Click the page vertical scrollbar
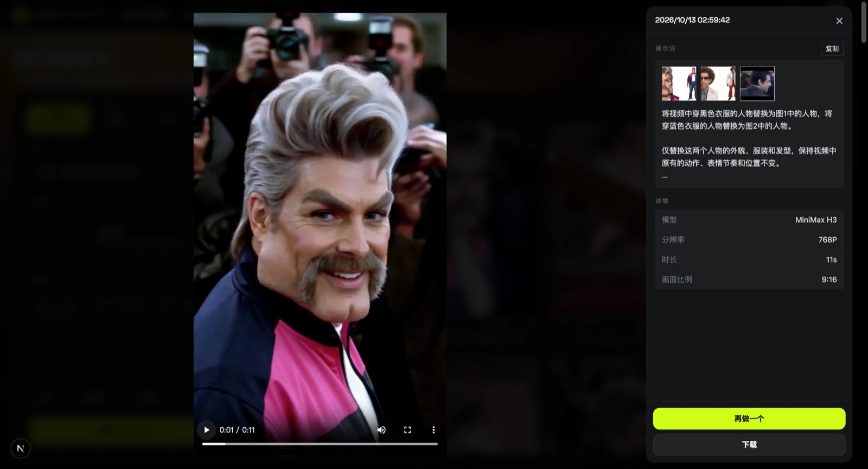This screenshot has height=469, width=868. [x=864, y=22]
